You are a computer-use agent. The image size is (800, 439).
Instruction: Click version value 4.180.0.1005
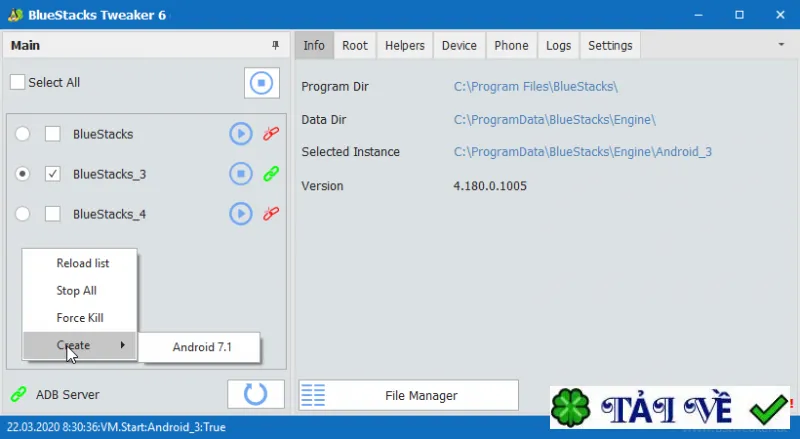490,186
